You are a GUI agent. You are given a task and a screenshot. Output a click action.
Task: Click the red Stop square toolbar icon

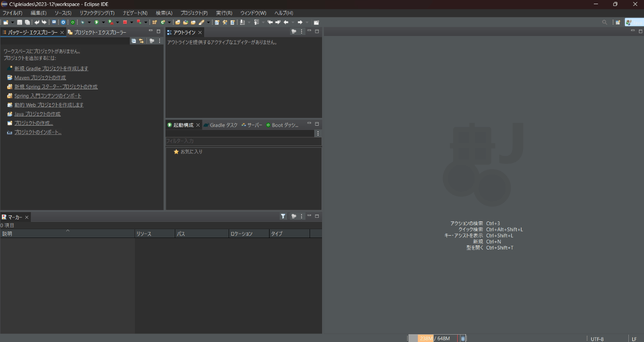(125, 22)
